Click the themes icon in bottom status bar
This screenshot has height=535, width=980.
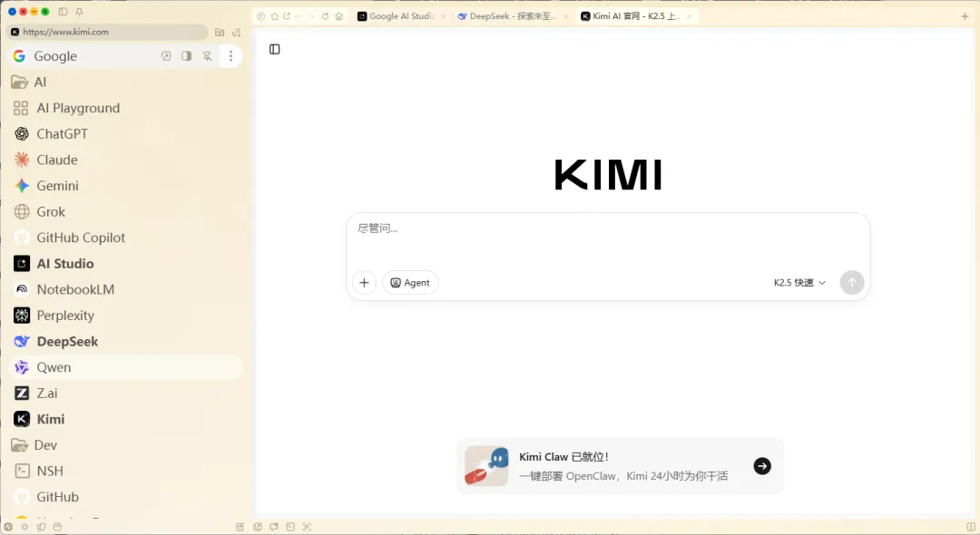pyautogui.click(x=41, y=527)
